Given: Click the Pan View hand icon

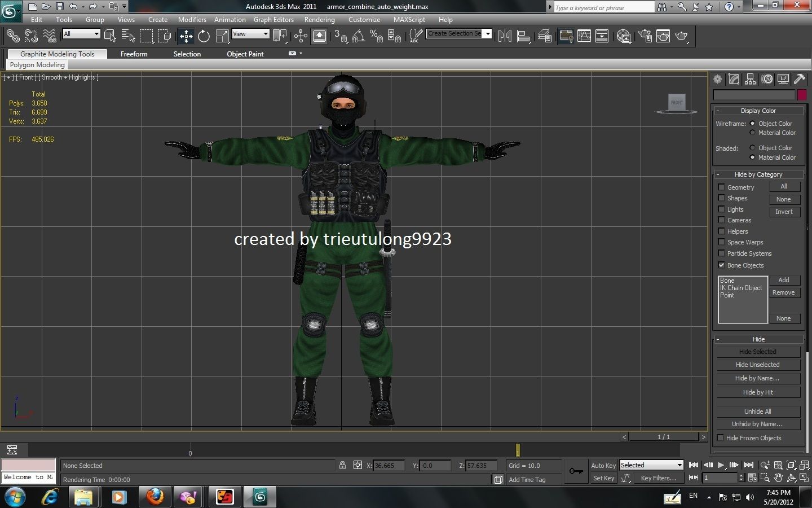Looking at the screenshot, I should tap(778, 478).
